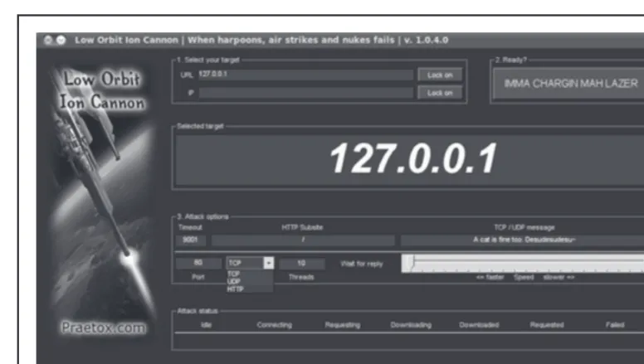Toggle the Wait for reply option
The width and height of the screenshot is (644, 364).
pyautogui.click(x=362, y=264)
